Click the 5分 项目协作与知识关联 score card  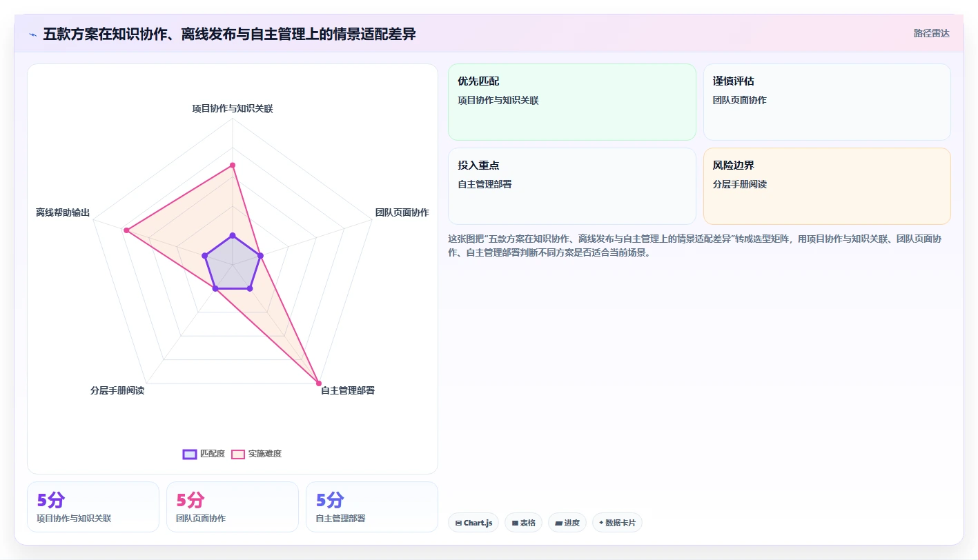click(x=93, y=507)
